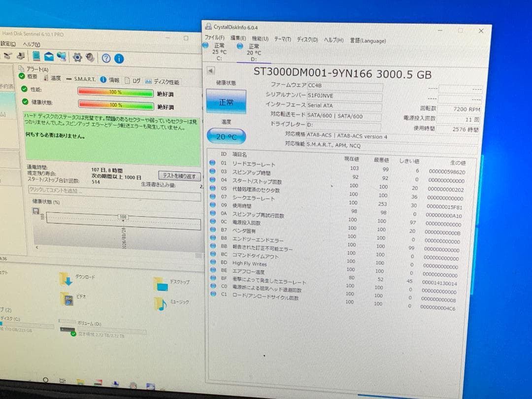Click the question mark help icon in Hard Disk Sentinel
The height and width of the screenshot is (399, 532).
point(106,58)
